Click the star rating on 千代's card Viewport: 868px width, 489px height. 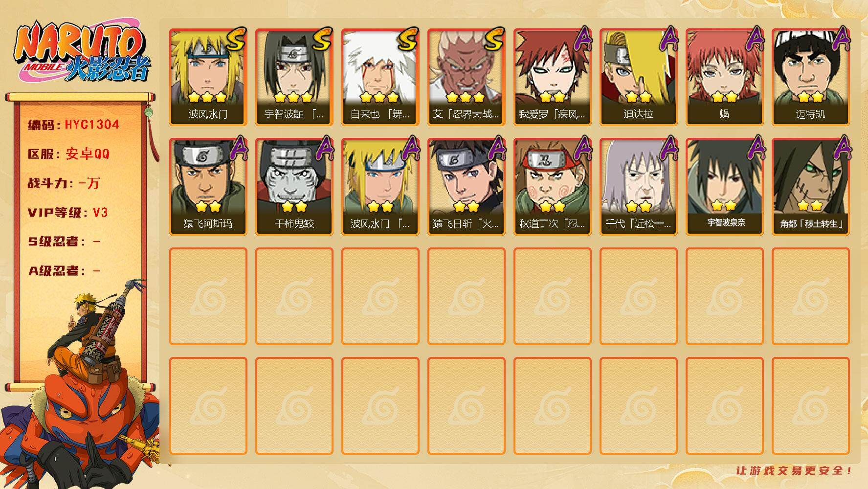(x=638, y=206)
